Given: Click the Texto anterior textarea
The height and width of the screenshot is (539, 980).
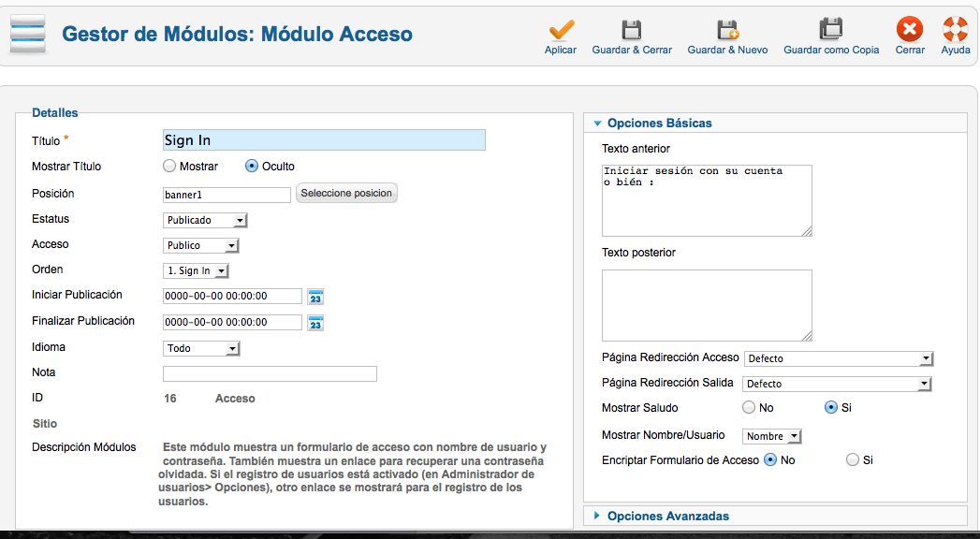Looking at the screenshot, I should [x=707, y=200].
